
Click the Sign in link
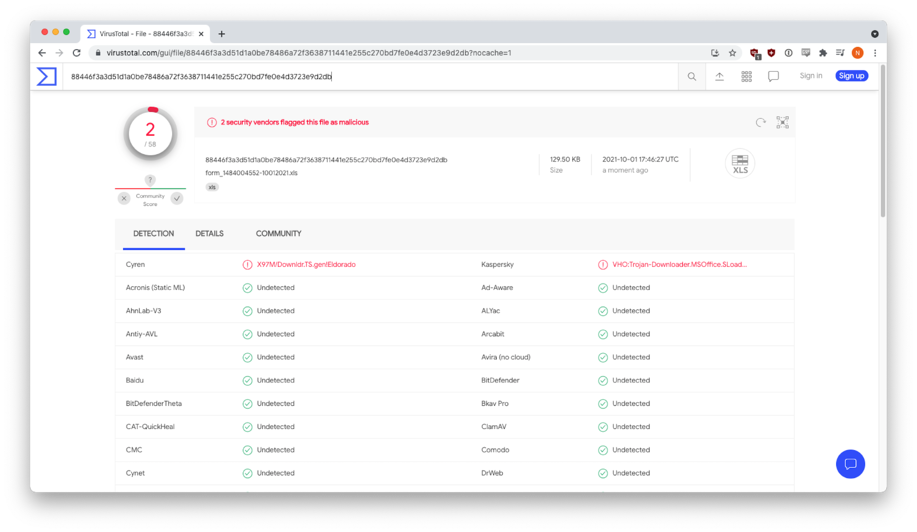811,76
